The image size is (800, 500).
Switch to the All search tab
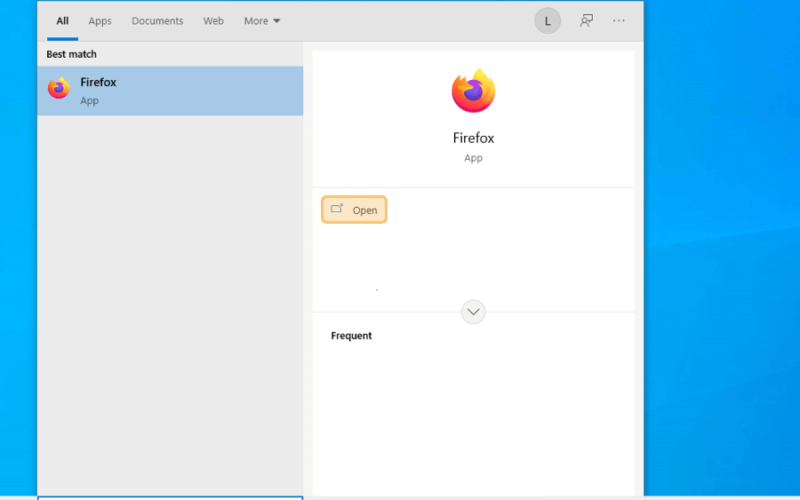[62, 21]
